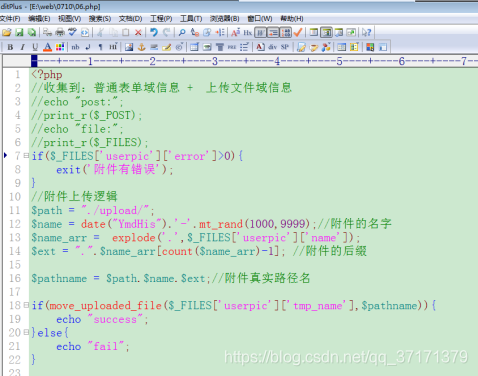Click the Replace icon next to Find
The height and width of the screenshot is (376, 478).
coord(195,32)
